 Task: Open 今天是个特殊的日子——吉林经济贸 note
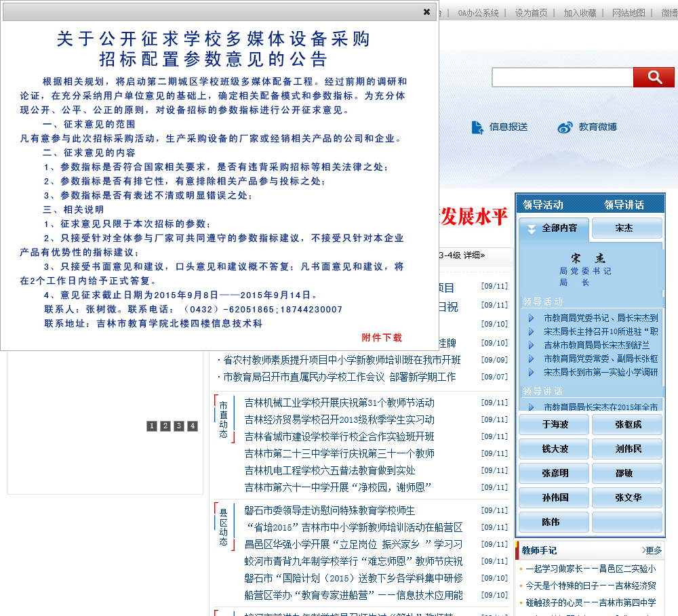pos(591,586)
